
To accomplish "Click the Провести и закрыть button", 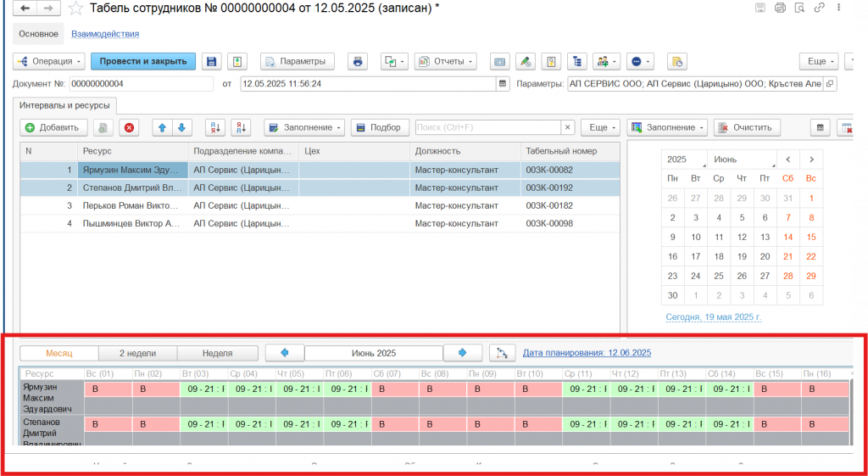I will (143, 62).
